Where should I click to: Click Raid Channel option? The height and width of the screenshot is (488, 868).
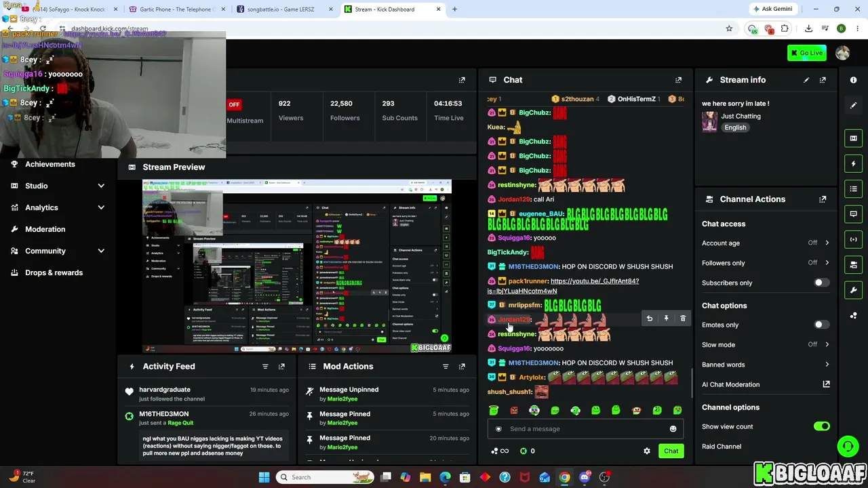(722, 447)
